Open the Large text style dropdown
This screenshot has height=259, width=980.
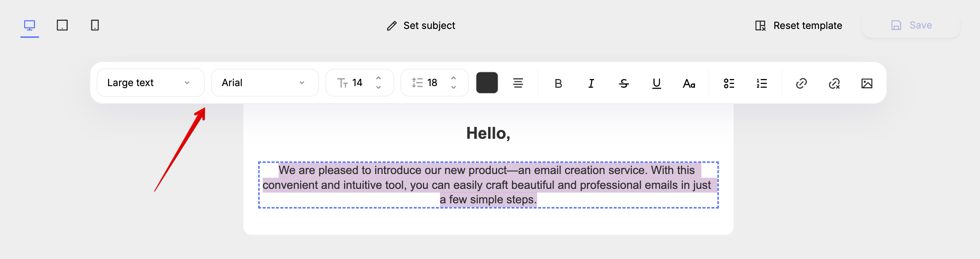pyautogui.click(x=150, y=83)
